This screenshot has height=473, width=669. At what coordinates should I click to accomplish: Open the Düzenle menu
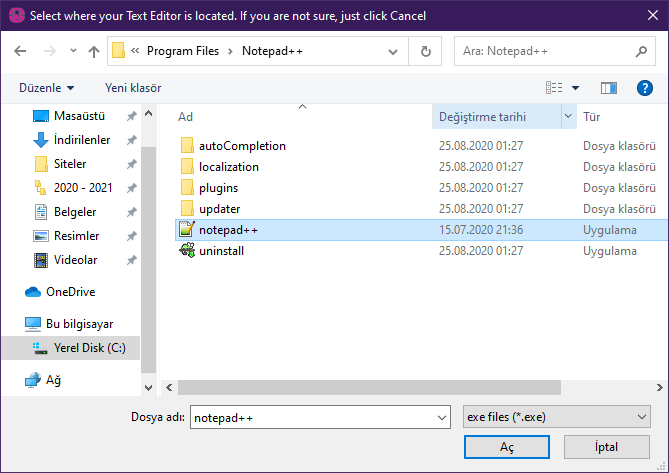tap(47, 88)
